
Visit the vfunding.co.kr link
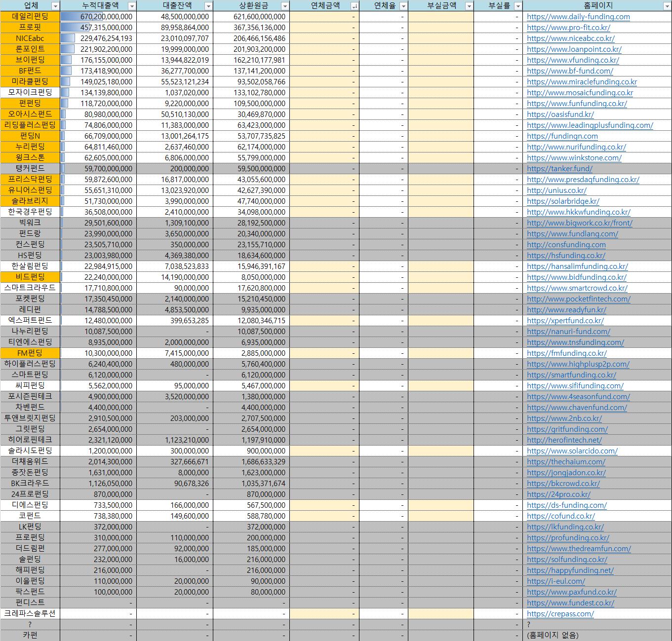pos(573,60)
